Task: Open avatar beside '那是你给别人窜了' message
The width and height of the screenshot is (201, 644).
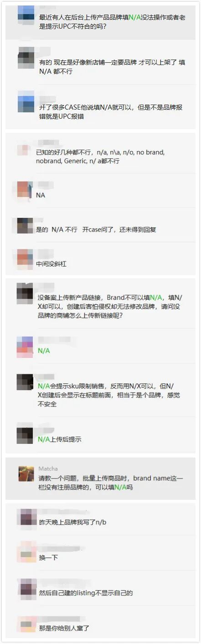Action: point(26,624)
